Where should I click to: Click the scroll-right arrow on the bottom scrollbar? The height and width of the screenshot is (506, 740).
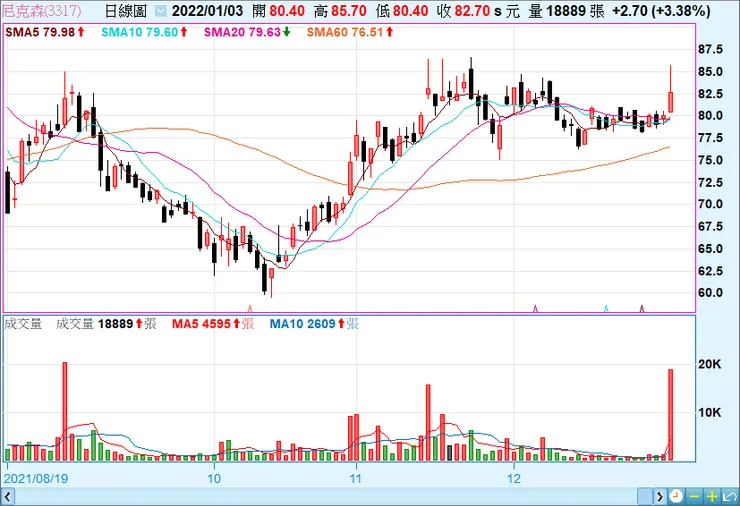coord(660,496)
